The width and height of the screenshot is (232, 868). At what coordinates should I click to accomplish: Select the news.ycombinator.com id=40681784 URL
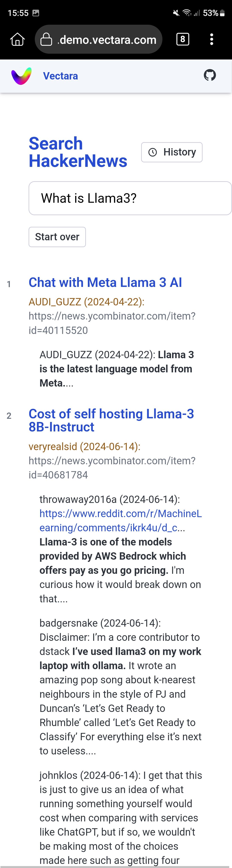click(x=112, y=468)
